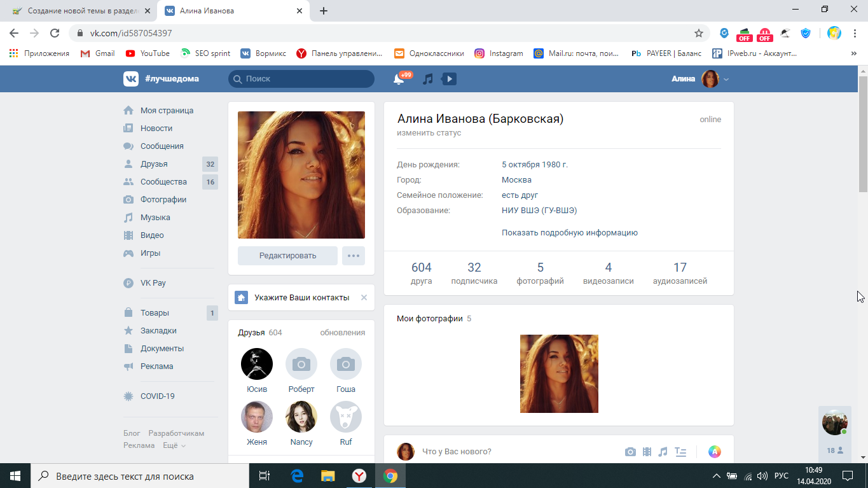Attach music in the new post box
The width and height of the screenshot is (868, 488).
(x=663, y=452)
